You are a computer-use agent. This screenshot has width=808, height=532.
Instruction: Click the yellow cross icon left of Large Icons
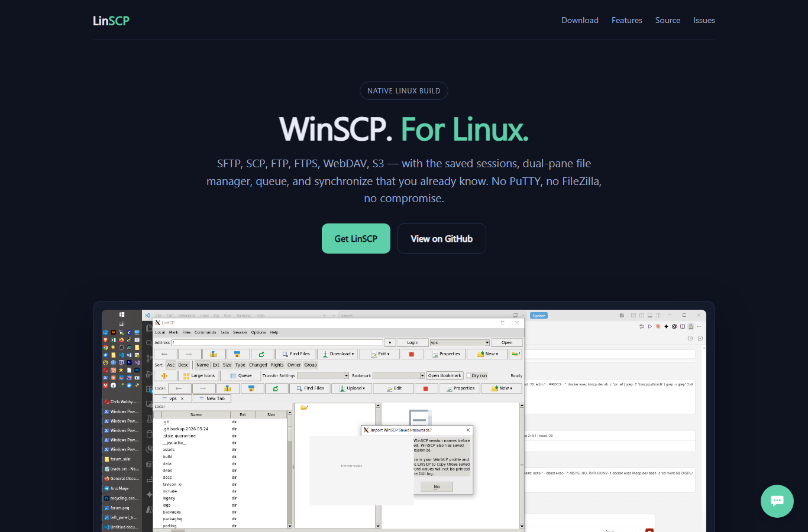click(x=164, y=376)
